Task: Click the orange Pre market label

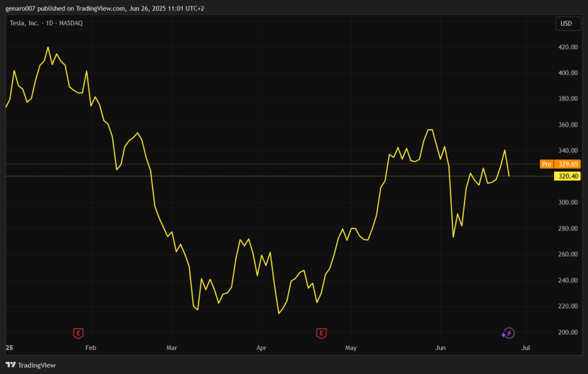Action: pyautogui.click(x=547, y=164)
